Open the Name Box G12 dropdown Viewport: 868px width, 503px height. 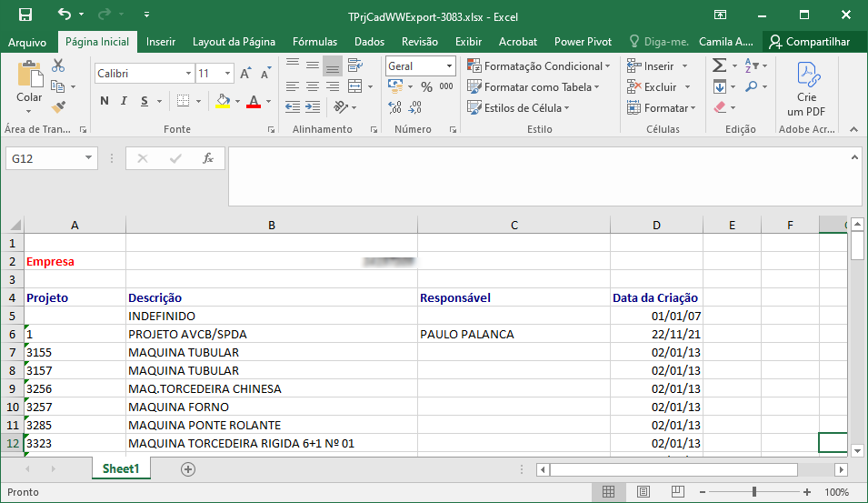coord(88,158)
